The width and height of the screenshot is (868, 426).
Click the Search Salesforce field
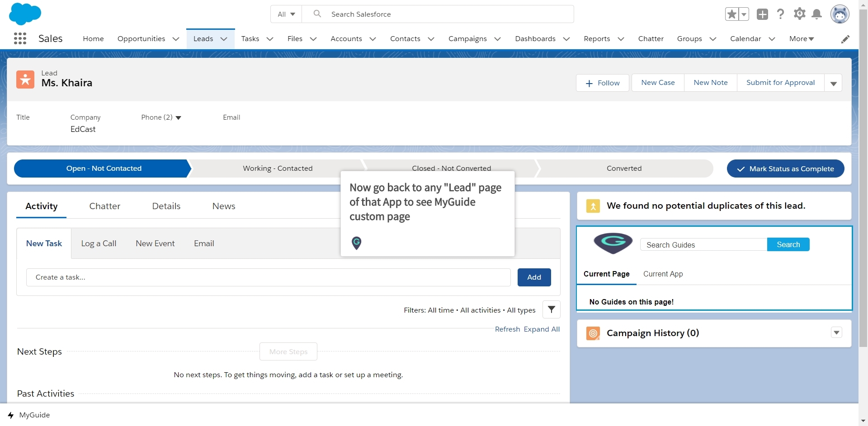438,14
